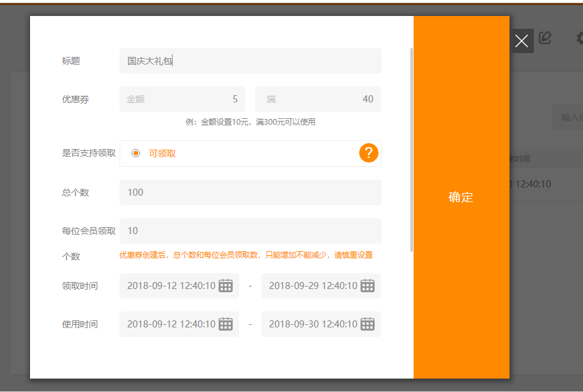
Task: Click the edit pencil icon at top right
Action: [545, 38]
